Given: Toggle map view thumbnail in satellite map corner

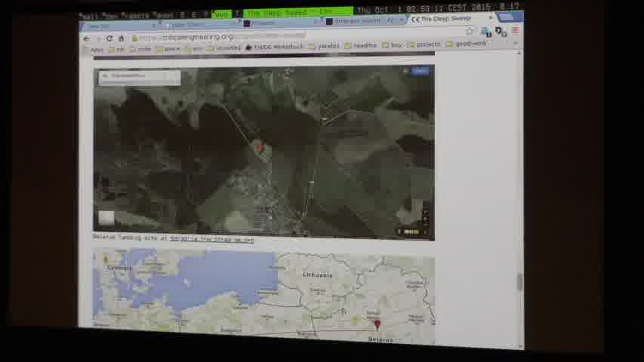Looking at the screenshot, I should click(106, 218).
